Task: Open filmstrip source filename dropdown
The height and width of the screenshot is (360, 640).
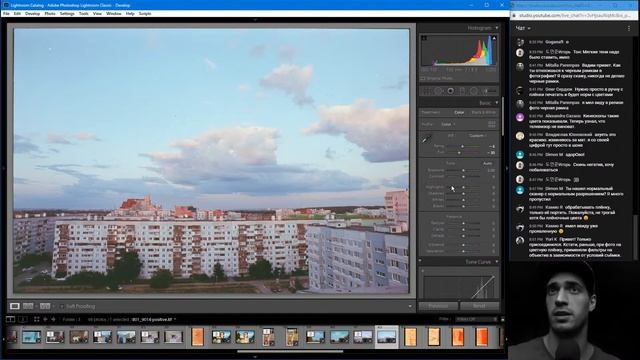Action: pos(153,319)
